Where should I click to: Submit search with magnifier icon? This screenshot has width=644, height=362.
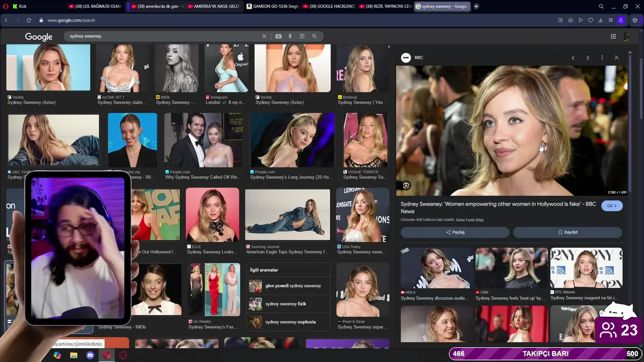(x=314, y=36)
